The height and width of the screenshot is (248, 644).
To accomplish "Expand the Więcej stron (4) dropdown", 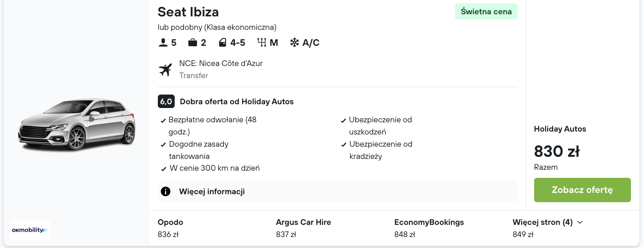I will coord(548,222).
